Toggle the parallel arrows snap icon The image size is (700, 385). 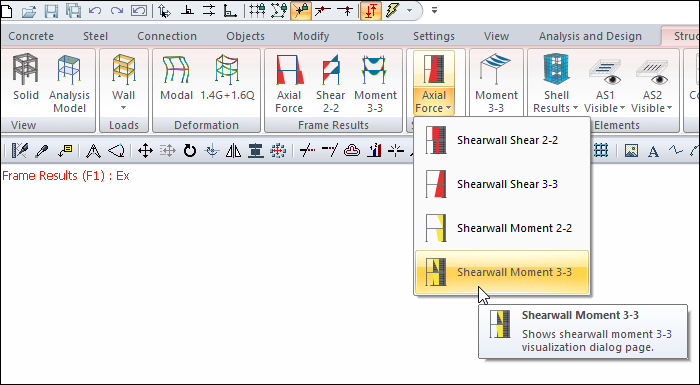pos(209,11)
